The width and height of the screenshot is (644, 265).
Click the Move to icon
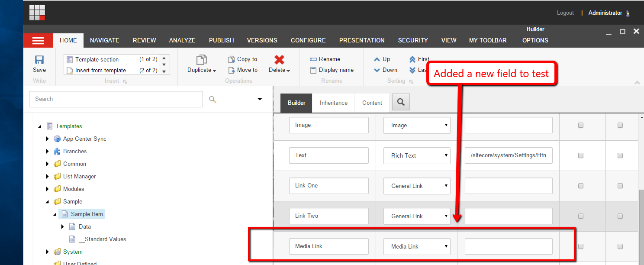(232, 70)
